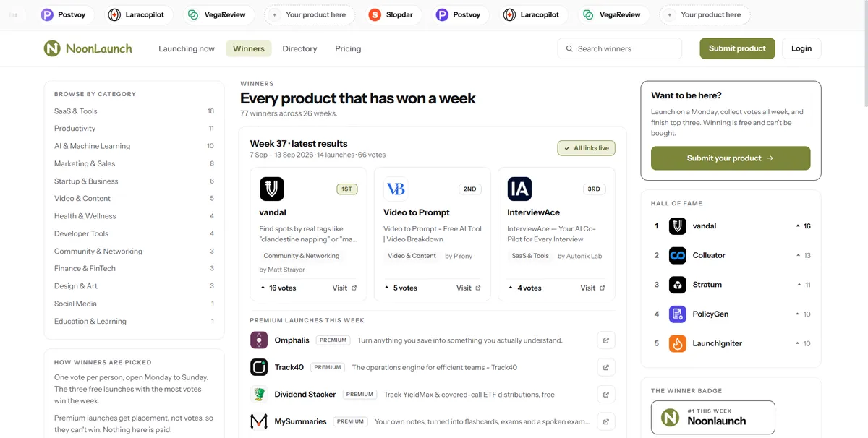
Task: Click the Omphalis product name
Action: 292,340
